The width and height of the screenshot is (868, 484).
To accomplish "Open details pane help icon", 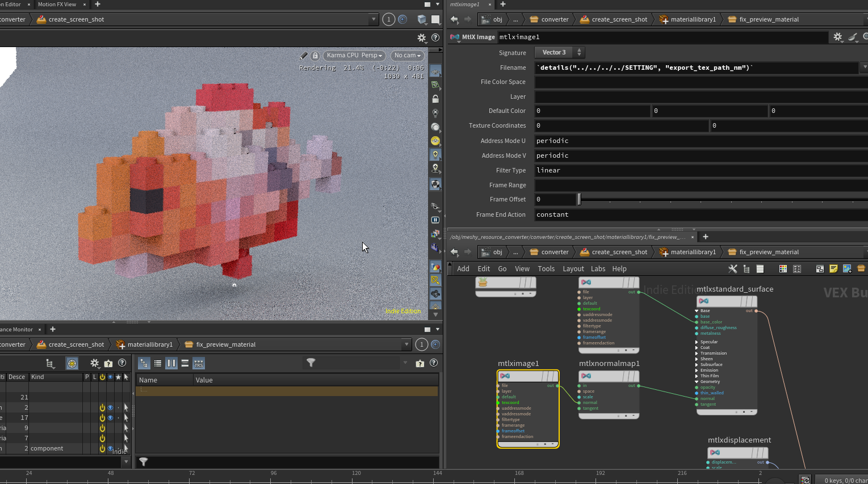I will coord(434,363).
